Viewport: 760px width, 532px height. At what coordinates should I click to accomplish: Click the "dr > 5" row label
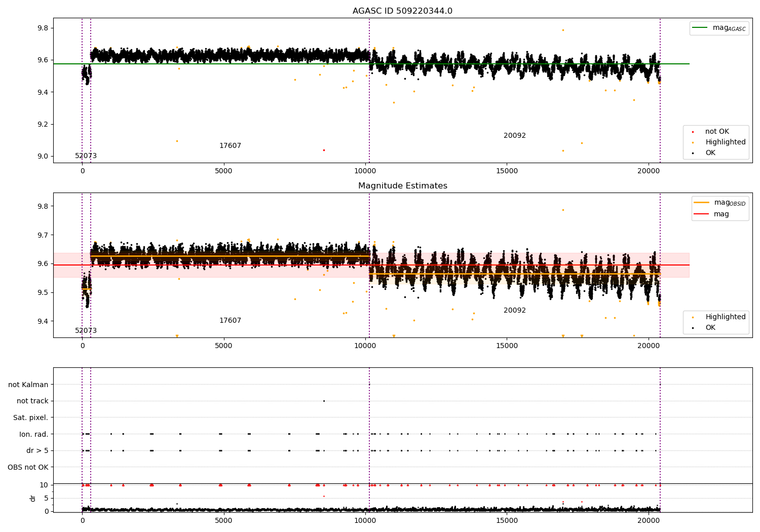coord(37,451)
